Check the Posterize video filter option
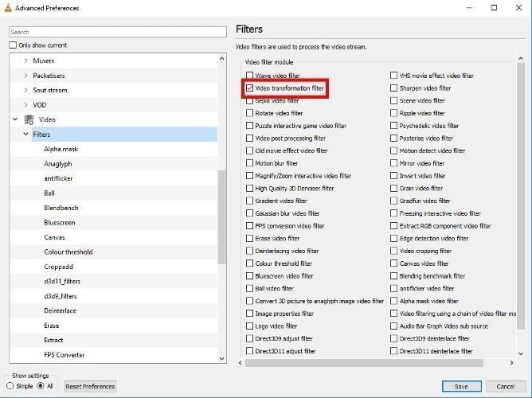Image resolution: width=532 pixels, height=398 pixels. (x=393, y=138)
